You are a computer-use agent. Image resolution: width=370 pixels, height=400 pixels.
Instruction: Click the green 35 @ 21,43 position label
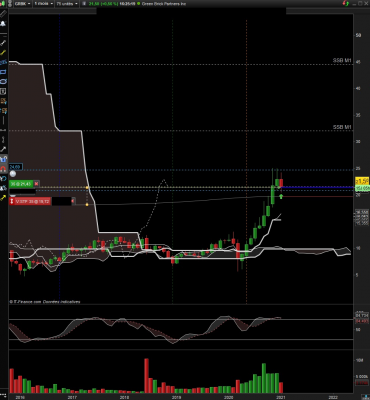21,184
